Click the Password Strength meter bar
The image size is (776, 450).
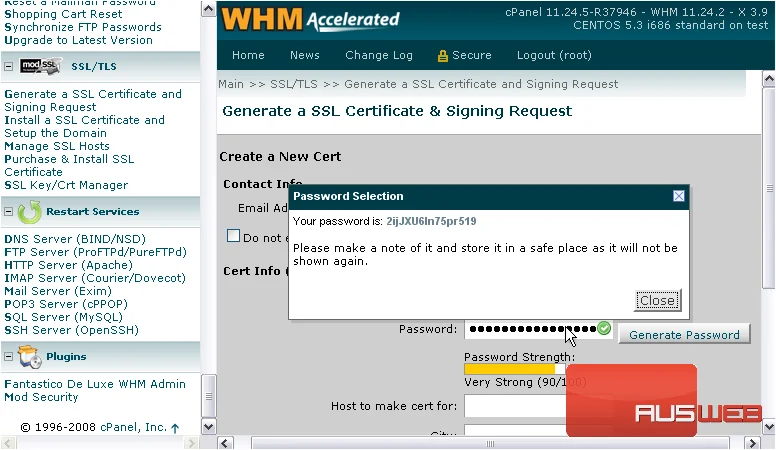coord(515,369)
